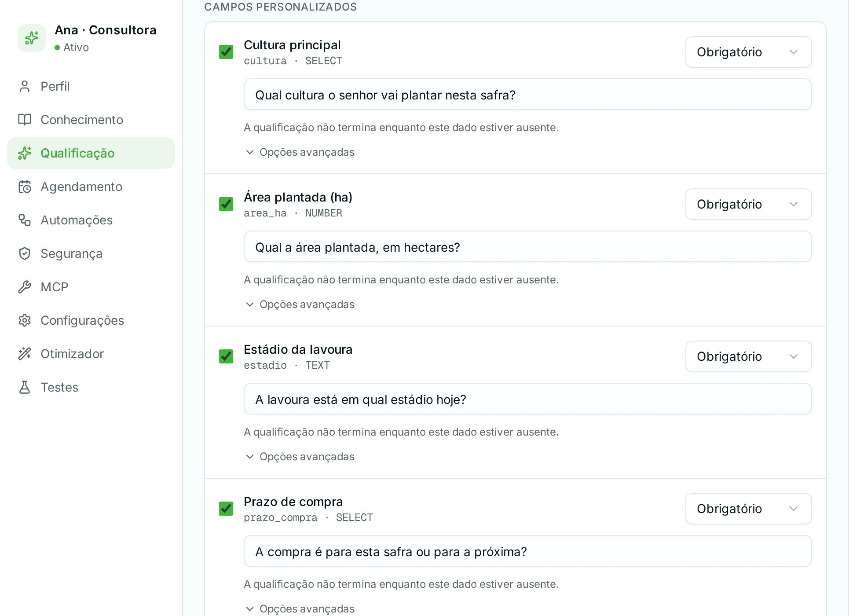The width and height of the screenshot is (849, 616).
Task: Uncheck the Área plantada (ha) checkbox
Action: 226,204
